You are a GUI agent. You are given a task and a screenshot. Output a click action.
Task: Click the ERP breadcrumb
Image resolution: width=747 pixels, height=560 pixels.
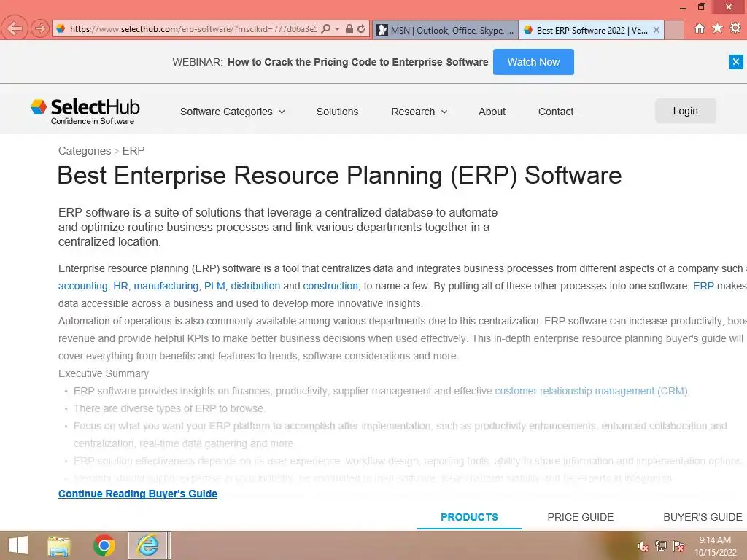pos(133,150)
